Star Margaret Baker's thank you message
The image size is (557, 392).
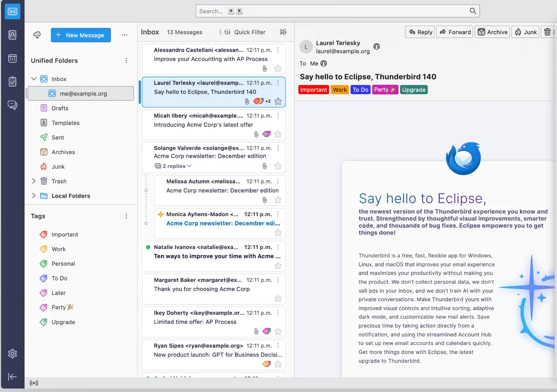click(x=278, y=299)
